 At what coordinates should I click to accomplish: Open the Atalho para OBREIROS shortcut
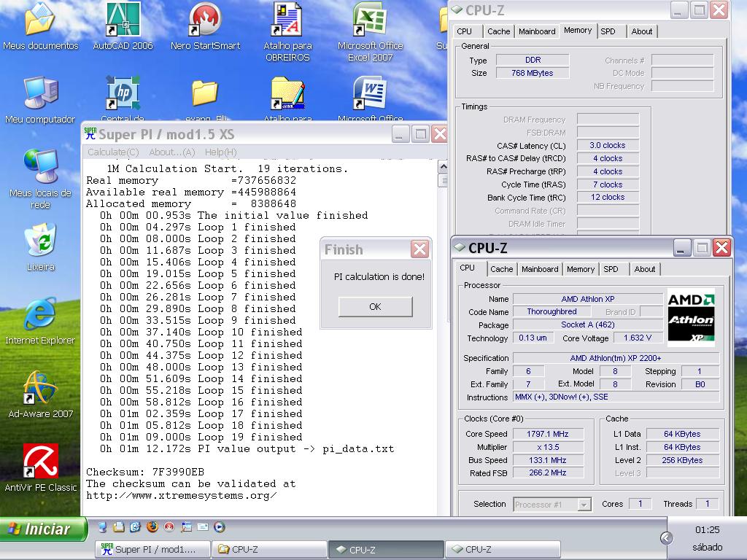tap(287, 32)
